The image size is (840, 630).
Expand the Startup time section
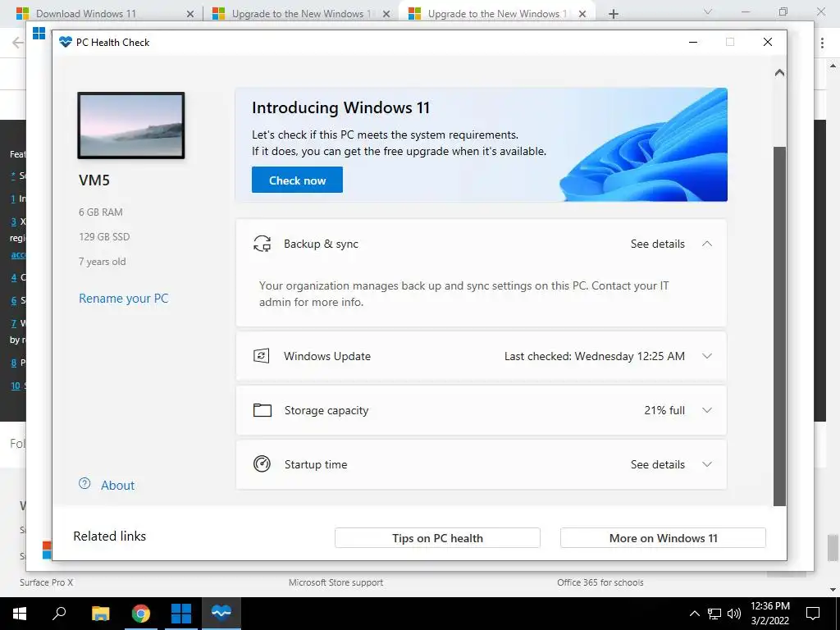707,464
